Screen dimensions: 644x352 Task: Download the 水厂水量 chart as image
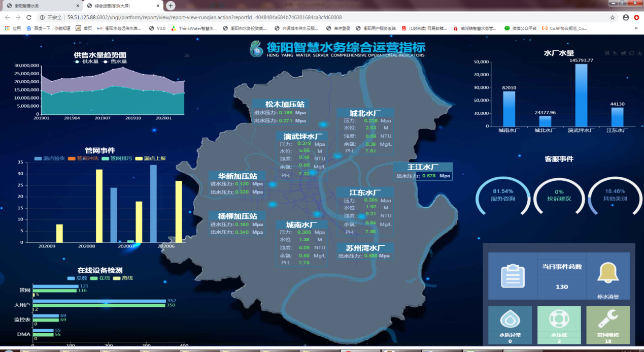click(x=639, y=53)
